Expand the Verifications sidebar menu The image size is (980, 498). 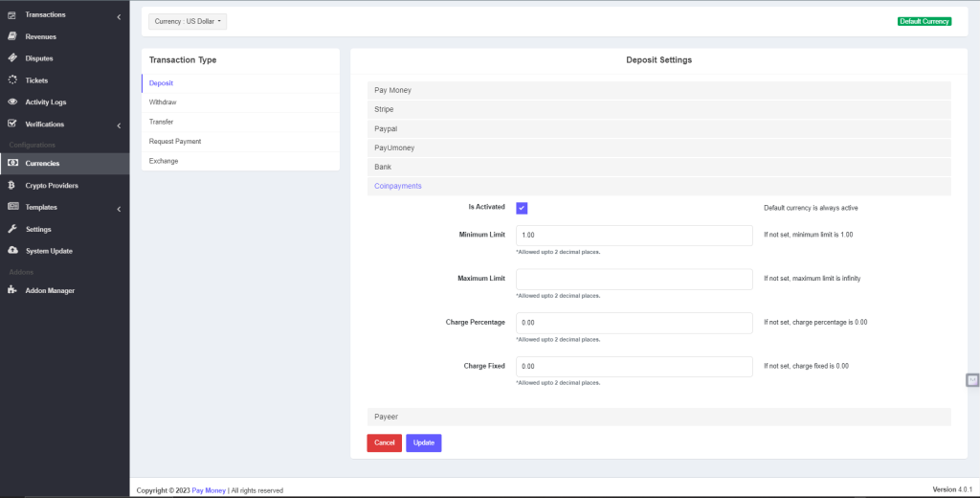tap(63, 124)
